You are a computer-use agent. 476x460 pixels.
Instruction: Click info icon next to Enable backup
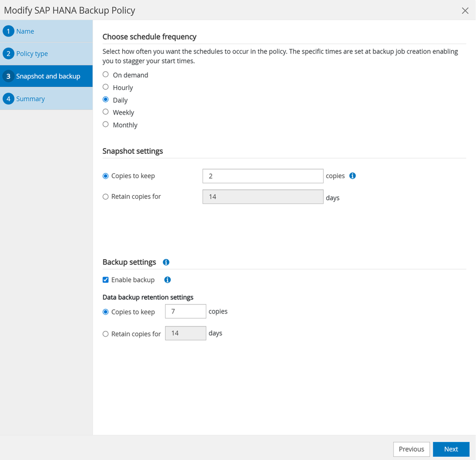click(167, 280)
